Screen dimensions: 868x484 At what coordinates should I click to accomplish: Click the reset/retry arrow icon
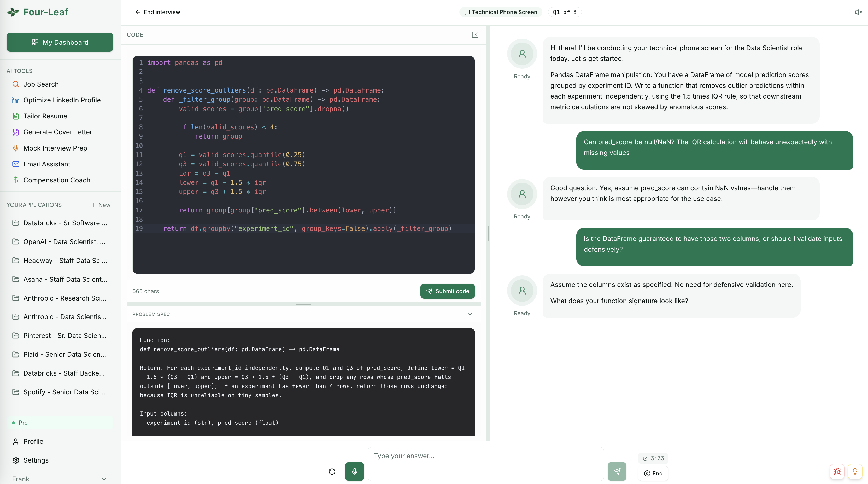[332, 471]
